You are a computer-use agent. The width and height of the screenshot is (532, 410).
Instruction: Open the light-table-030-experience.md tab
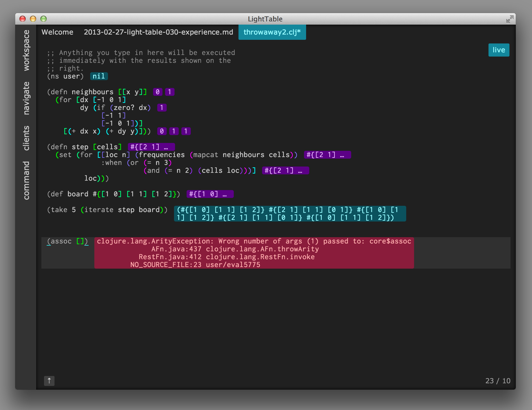(x=158, y=32)
